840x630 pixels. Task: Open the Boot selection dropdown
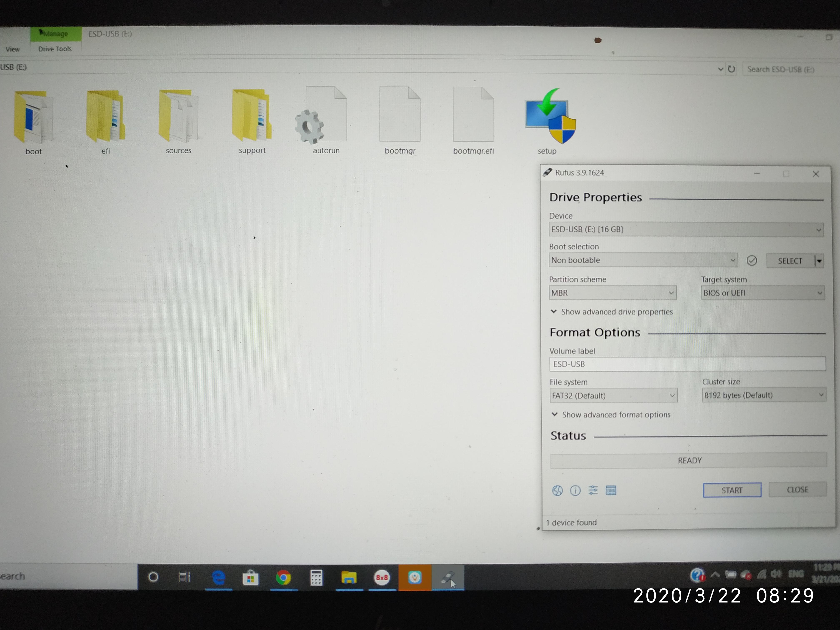click(x=643, y=260)
